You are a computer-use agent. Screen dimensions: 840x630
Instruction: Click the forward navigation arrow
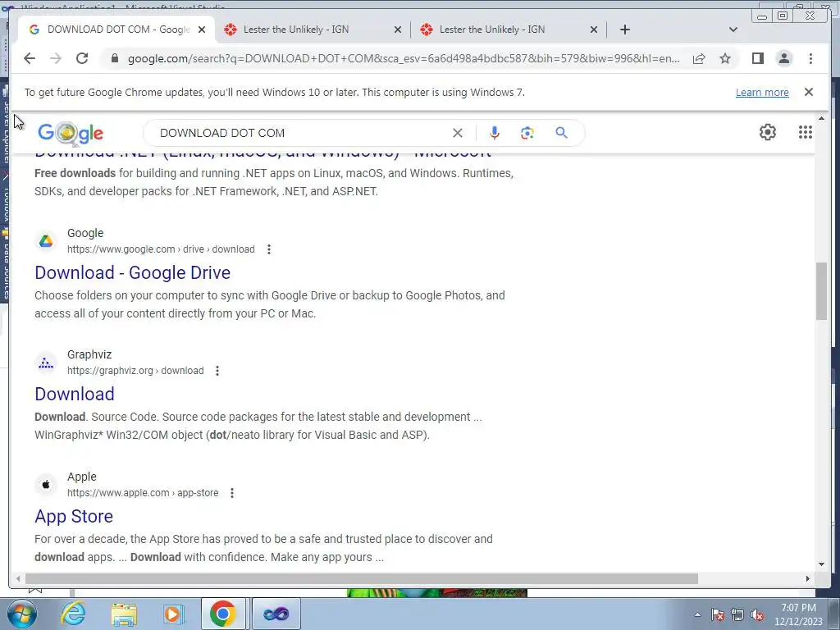56,58
